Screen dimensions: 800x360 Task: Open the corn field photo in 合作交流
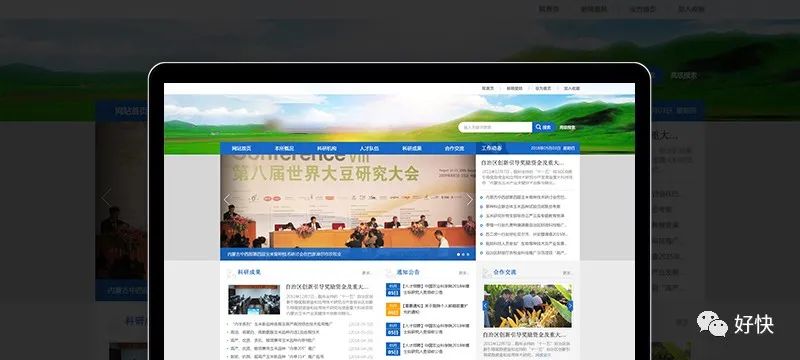tap(528, 305)
